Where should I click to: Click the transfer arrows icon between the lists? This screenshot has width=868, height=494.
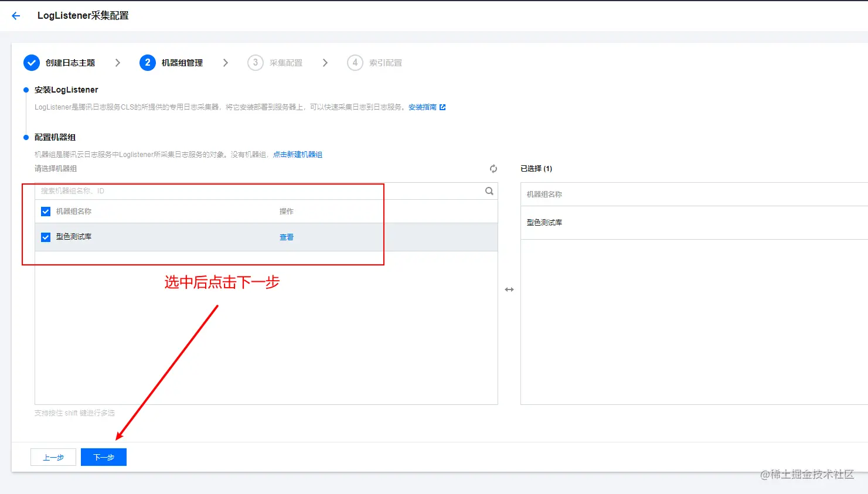[509, 289]
